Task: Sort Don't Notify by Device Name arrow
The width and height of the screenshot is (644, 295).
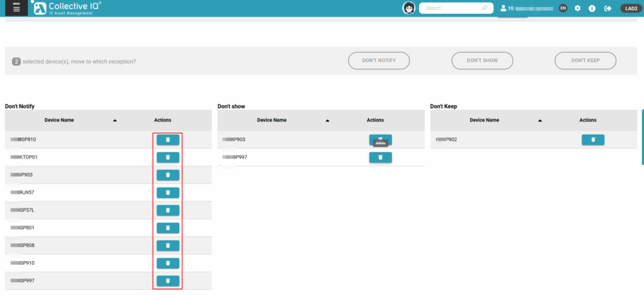Action: (114, 120)
